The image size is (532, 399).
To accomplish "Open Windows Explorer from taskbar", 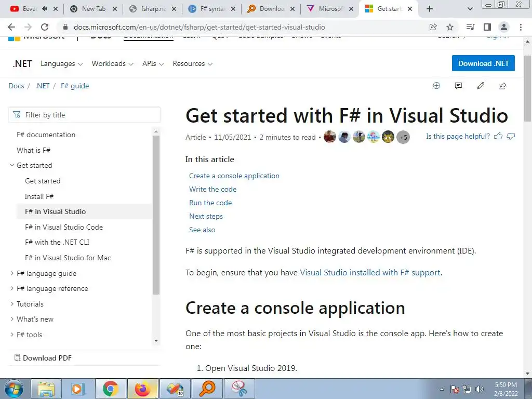I will (x=46, y=389).
